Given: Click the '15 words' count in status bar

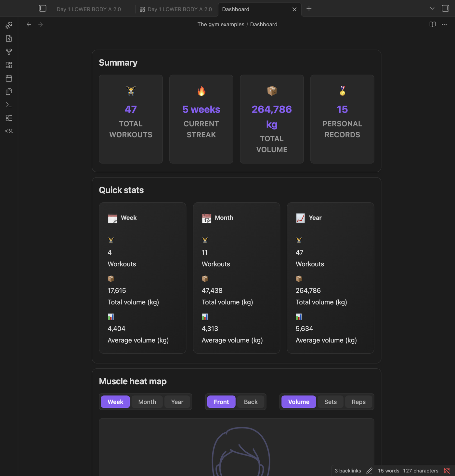Looking at the screenshot, I should pyautogui.click(x=388, y=470).
